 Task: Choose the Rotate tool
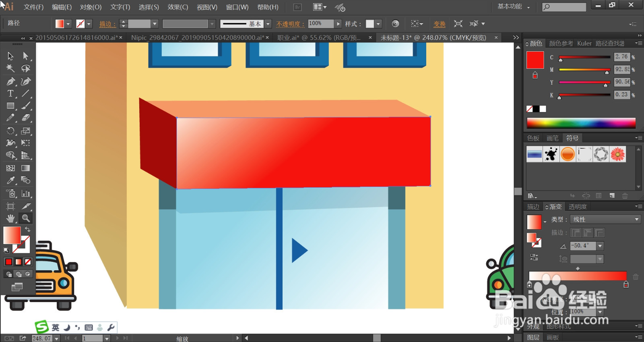10,131
